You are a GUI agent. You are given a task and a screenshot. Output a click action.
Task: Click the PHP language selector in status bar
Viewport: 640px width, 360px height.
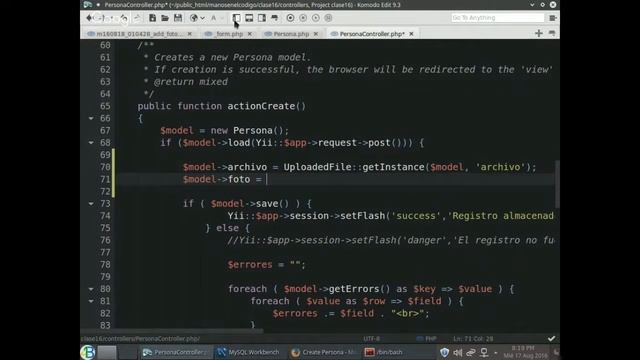[427, 339]
